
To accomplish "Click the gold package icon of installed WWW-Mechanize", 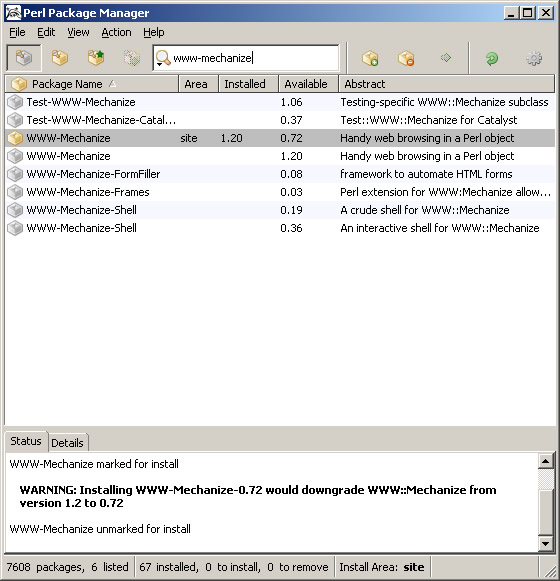I will pos(15,138).
